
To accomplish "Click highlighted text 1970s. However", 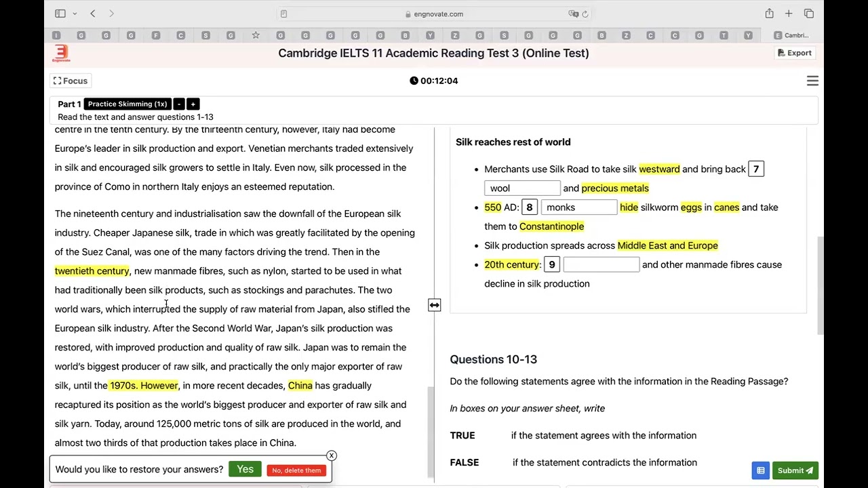I will pos(144,385).
